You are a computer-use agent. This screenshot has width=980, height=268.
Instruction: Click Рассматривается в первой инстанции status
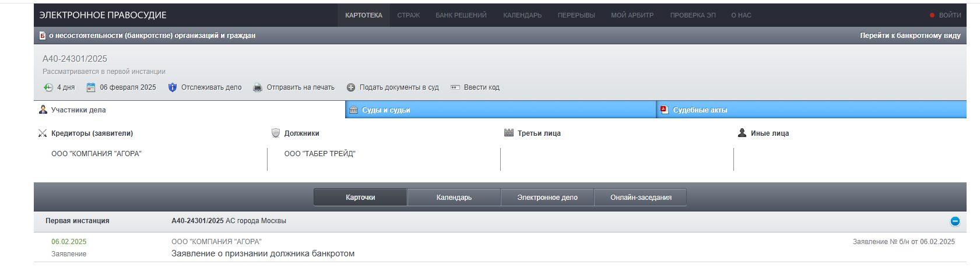tap(104, 72)
